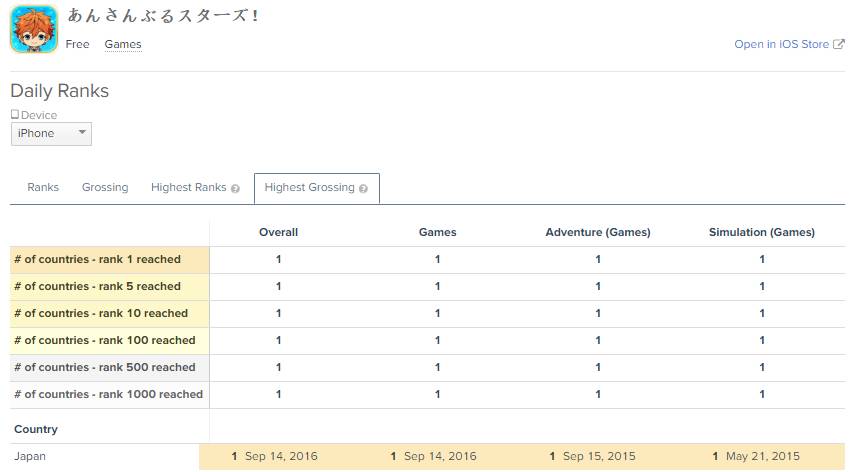Click the rank 1 reached row label

98,259
